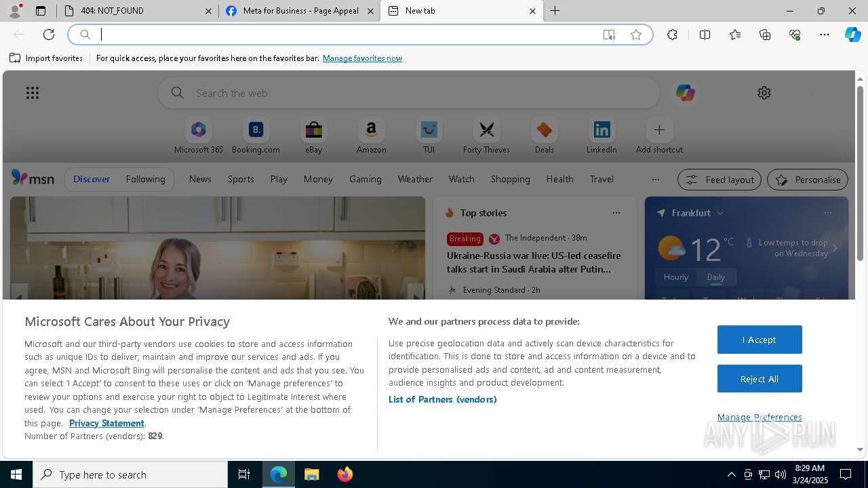868x488 pixels.
Task: Open Forty Thieves shortcut
Action: pos(486,136)
